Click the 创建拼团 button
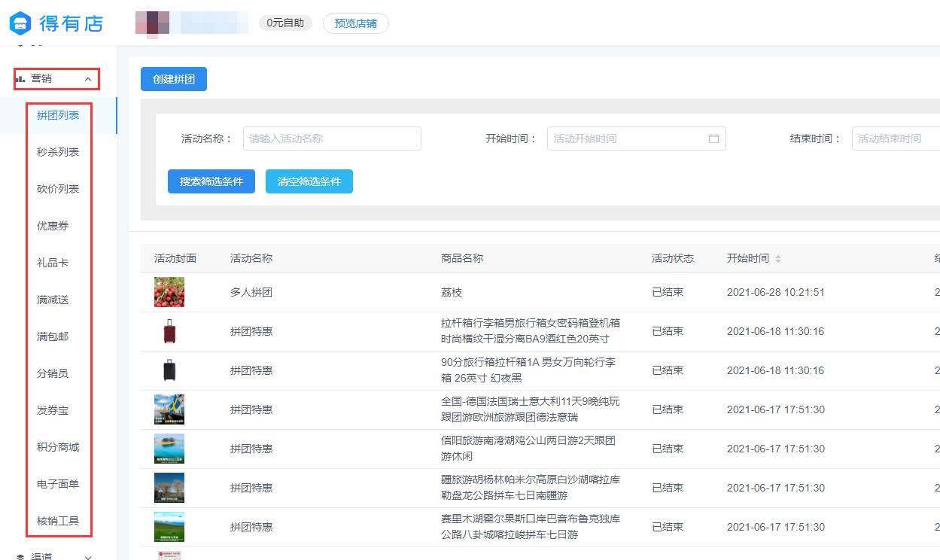This screenshot has width=940, height=560. [x=173, y=78]
